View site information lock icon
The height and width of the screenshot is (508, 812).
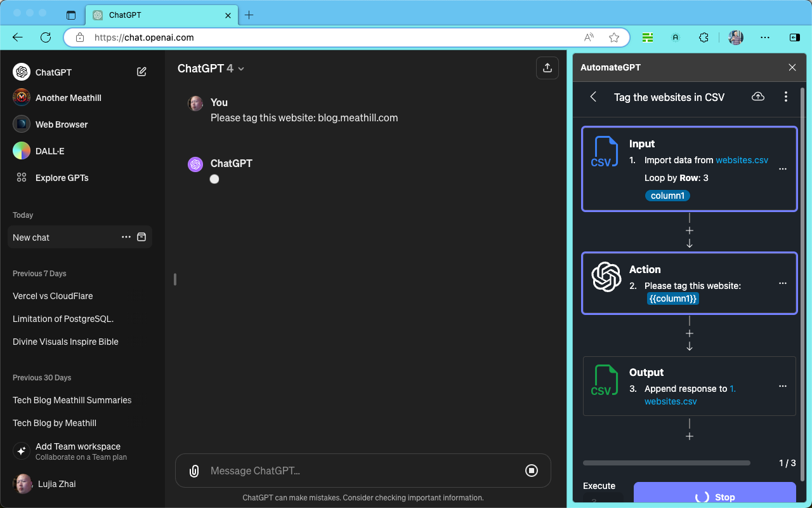coord(80,37)
